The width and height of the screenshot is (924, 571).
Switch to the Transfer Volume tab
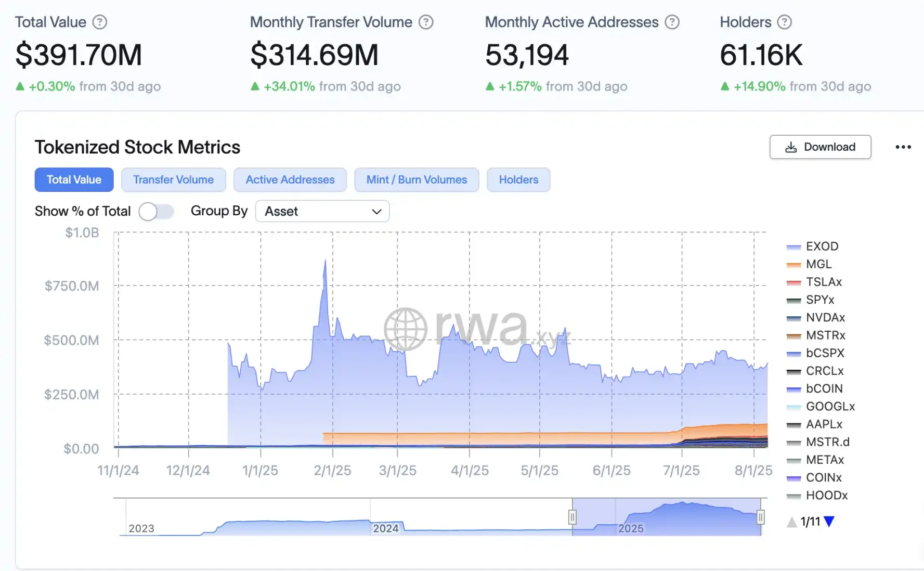(x=173, y=180)
